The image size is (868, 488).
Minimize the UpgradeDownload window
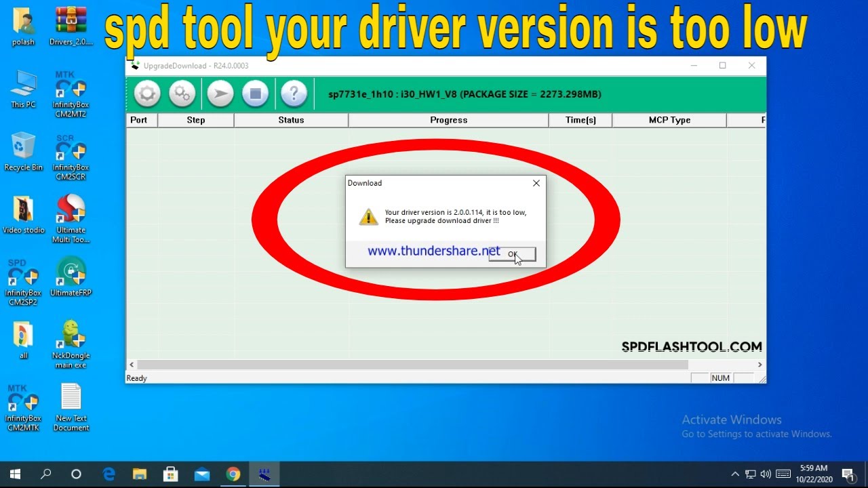pos(694,66)
